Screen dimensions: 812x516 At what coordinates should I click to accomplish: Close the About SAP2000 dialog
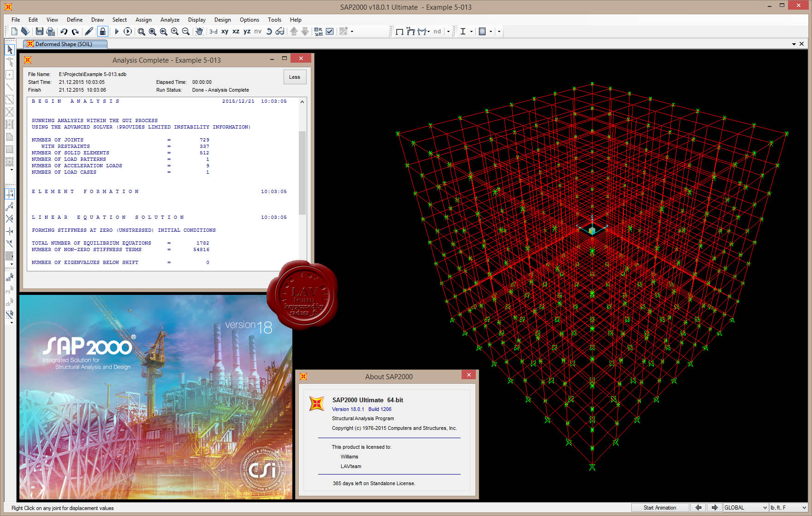tap(469, 375)
